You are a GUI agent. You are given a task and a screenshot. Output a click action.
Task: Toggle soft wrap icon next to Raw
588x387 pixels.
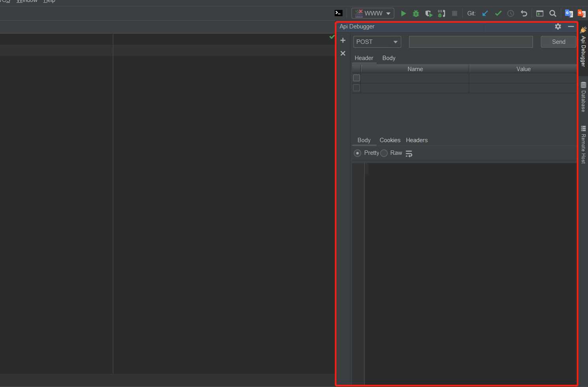[x=409, y=154]
